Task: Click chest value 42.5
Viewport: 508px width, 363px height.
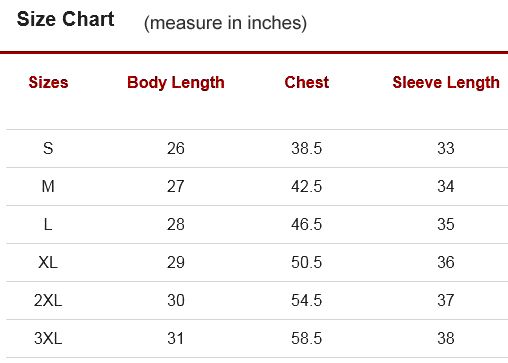Action: pyautogui.click(x=307, y=186)
